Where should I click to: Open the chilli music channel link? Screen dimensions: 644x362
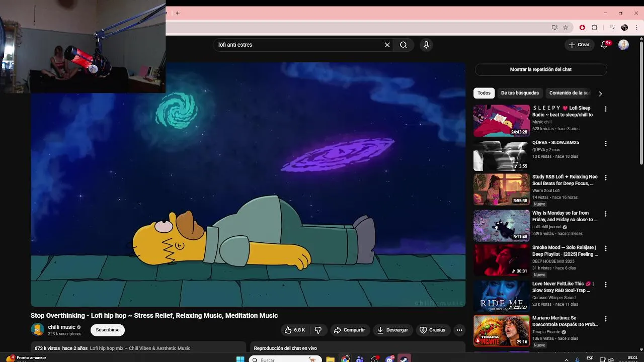[61, 327]
